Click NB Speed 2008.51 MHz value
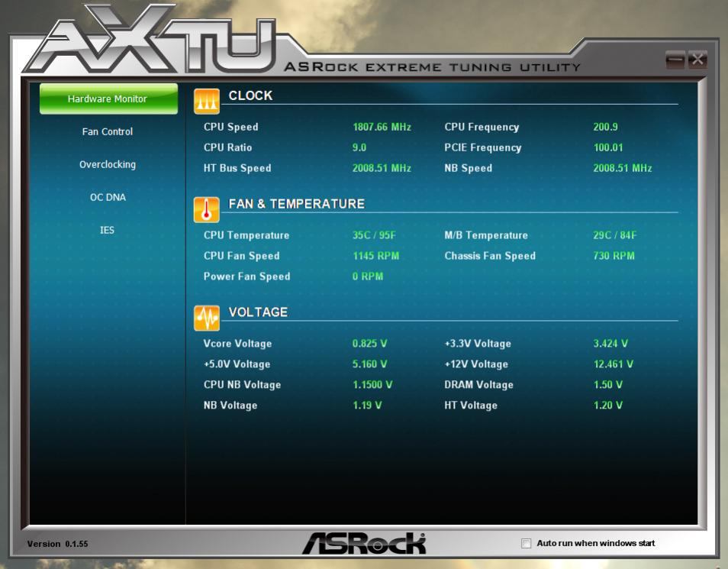728x569 pixels. pos(623,168)
